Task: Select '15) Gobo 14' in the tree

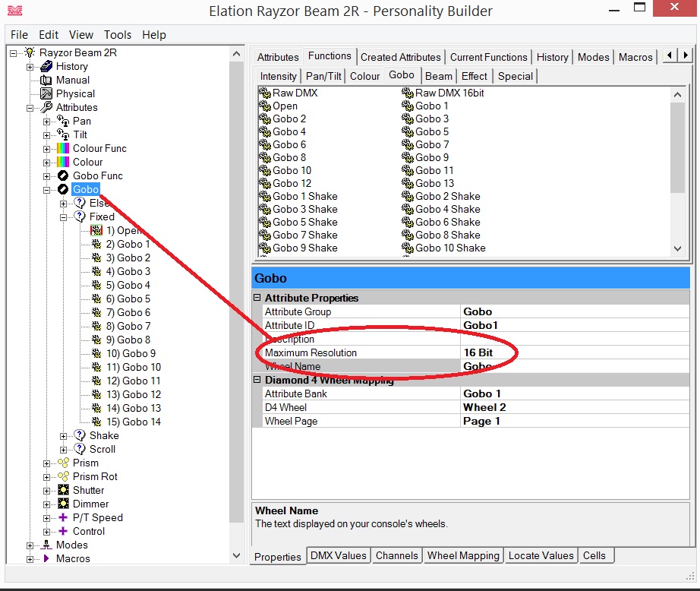Action: click(134, 422)
